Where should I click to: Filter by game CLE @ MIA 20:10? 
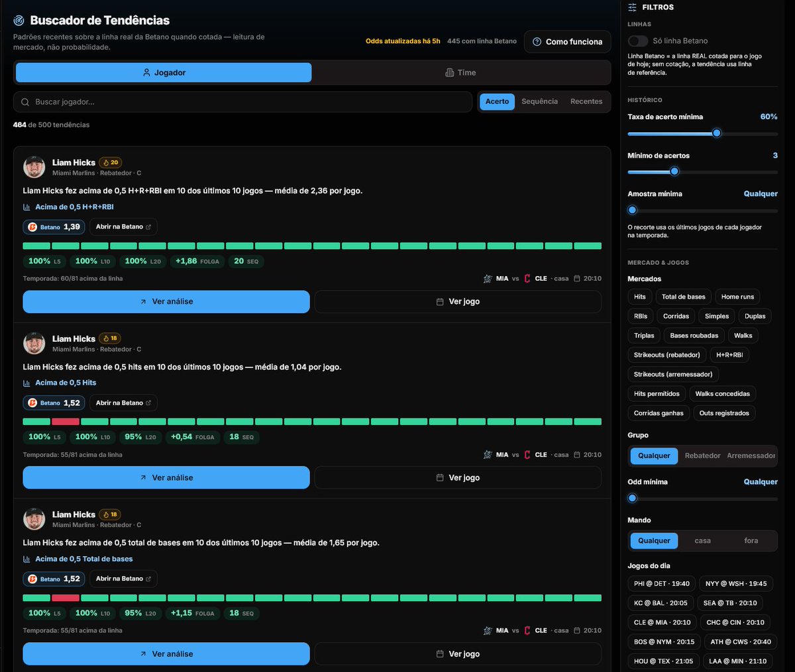pos(662,622)
